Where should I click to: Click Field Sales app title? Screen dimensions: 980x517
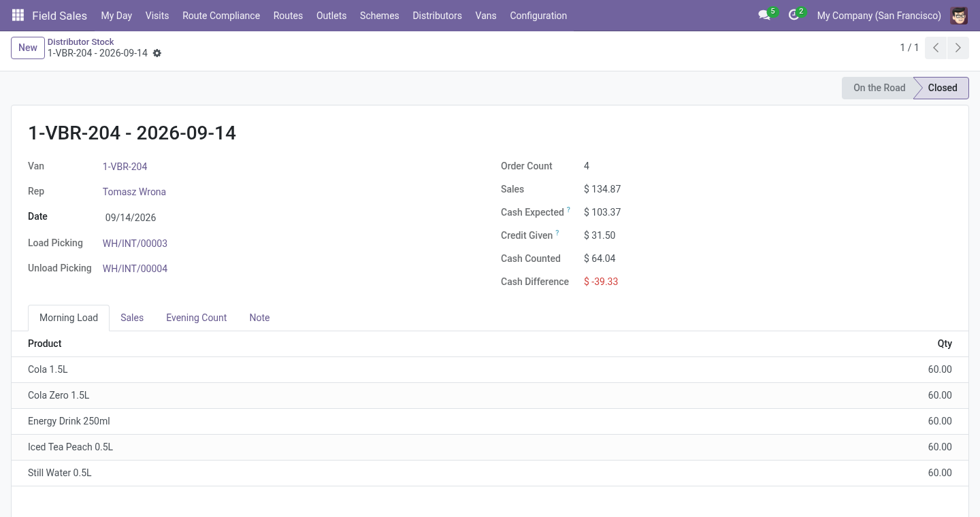click(x=59, y=15)
